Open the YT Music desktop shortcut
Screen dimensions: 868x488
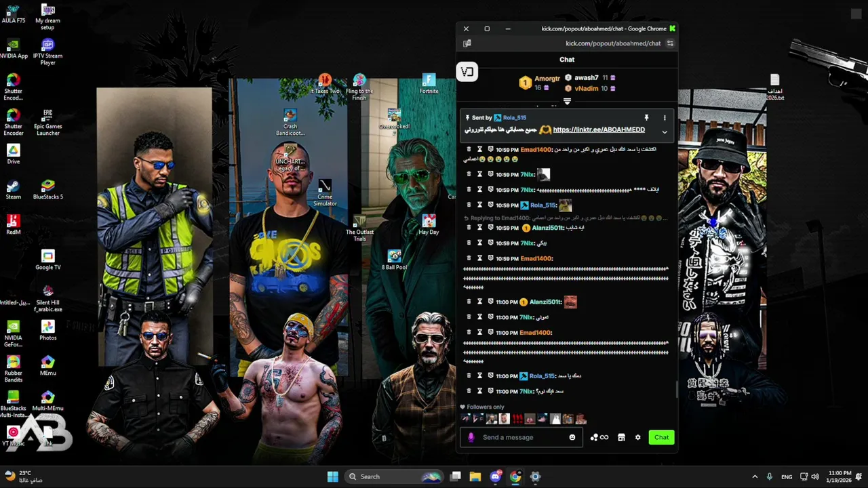13,434
